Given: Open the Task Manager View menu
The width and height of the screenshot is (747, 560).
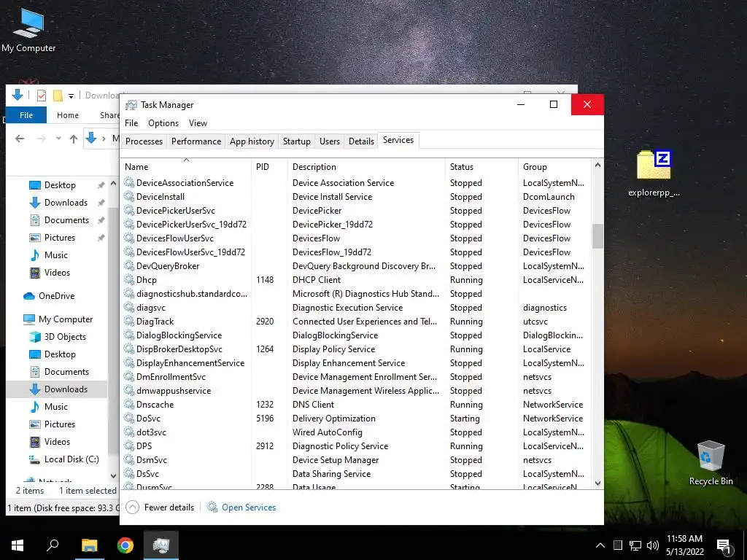Looking at the screenshot, I should (x=198, y=122).
